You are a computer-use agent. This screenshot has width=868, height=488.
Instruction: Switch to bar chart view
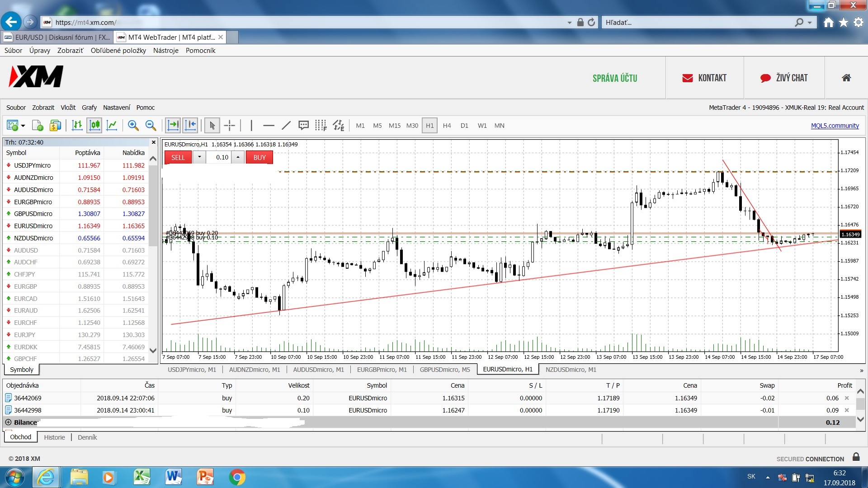coord(77,126)
